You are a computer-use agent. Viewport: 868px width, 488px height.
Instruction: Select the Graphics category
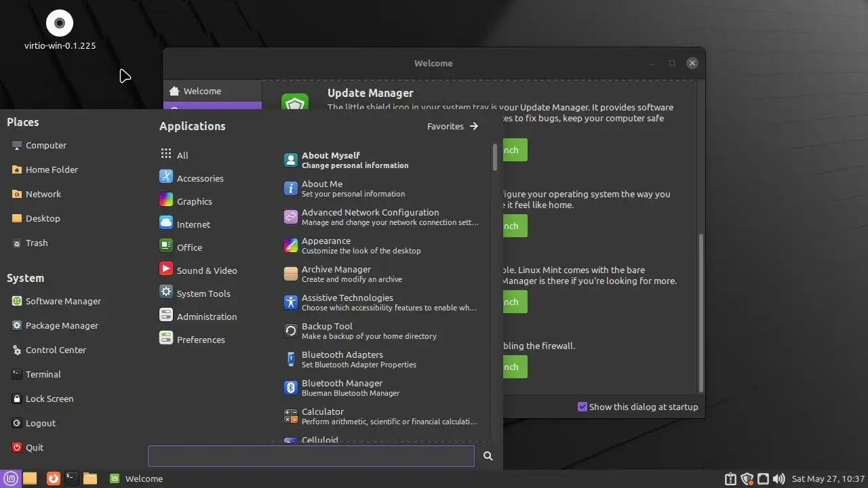click(185, 201)
